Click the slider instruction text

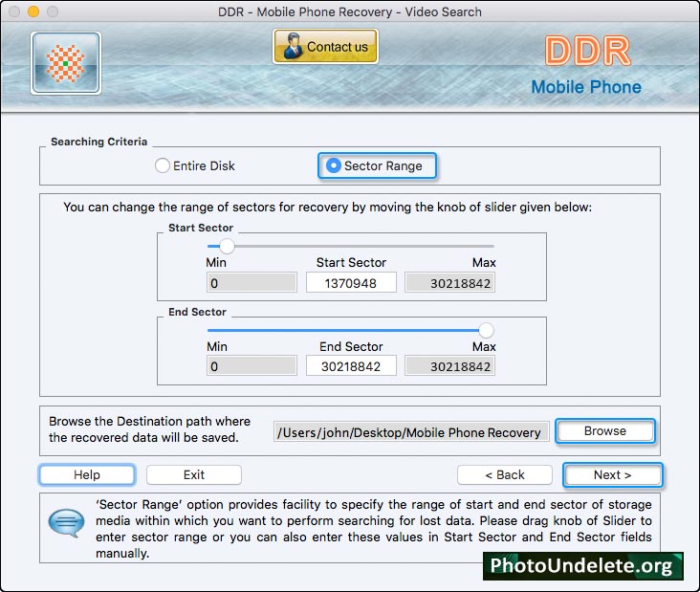pyautogui.click(x=328, y=208)
